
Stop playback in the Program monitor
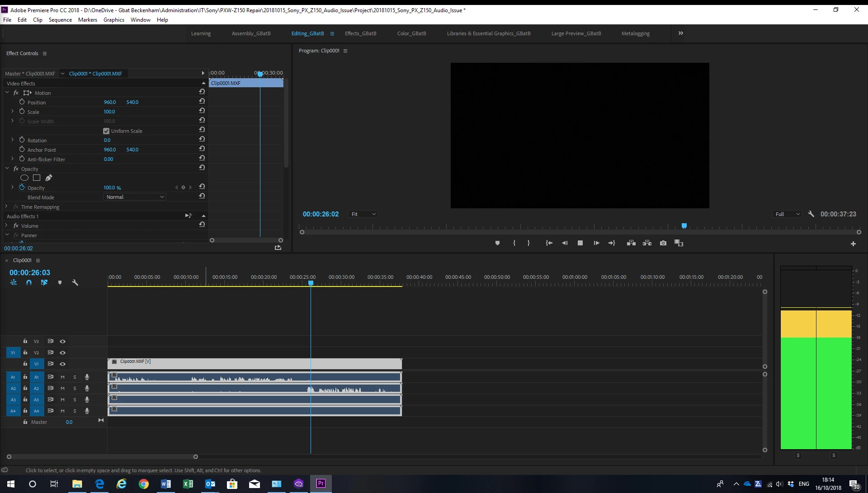[580, 243]
